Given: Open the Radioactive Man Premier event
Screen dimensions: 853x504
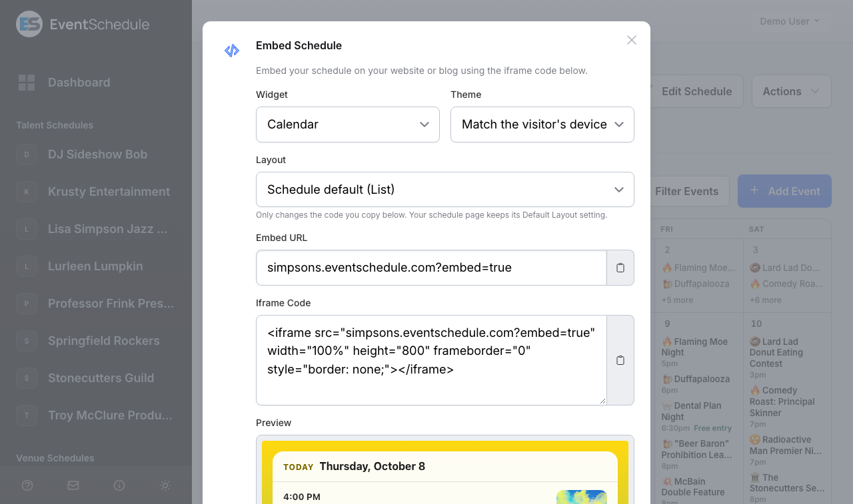Looking at the screenshot, I should pyautogui.click(x=786, y=450).
